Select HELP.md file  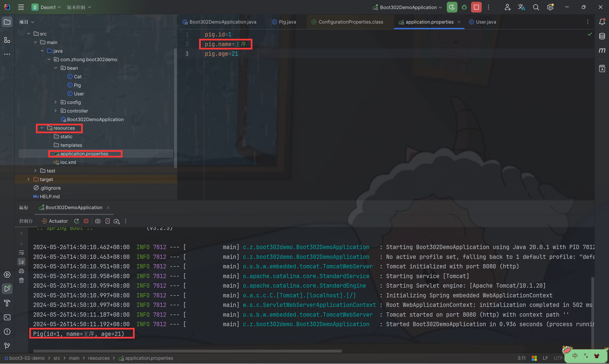47,196
